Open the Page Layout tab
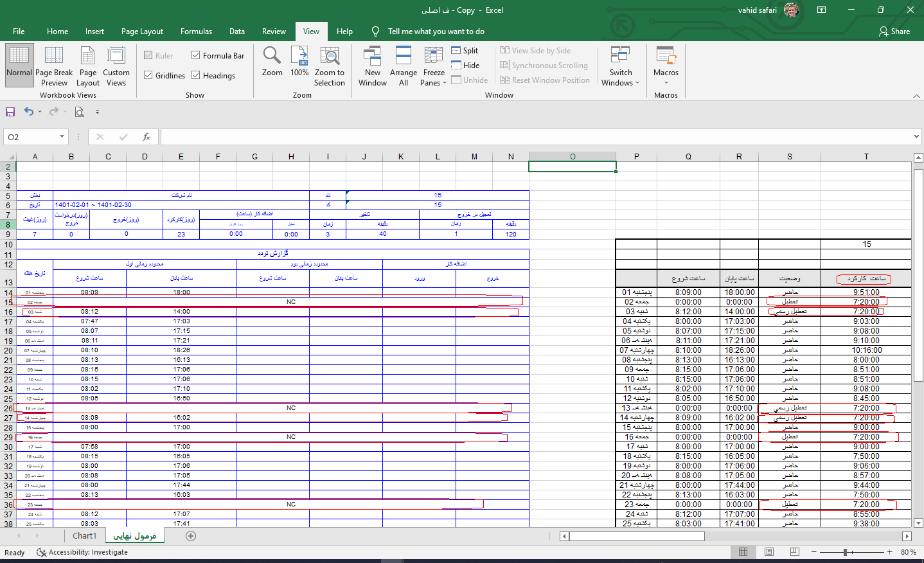The image size is (924, 563). pyautogui.click(x=142, y=31)
